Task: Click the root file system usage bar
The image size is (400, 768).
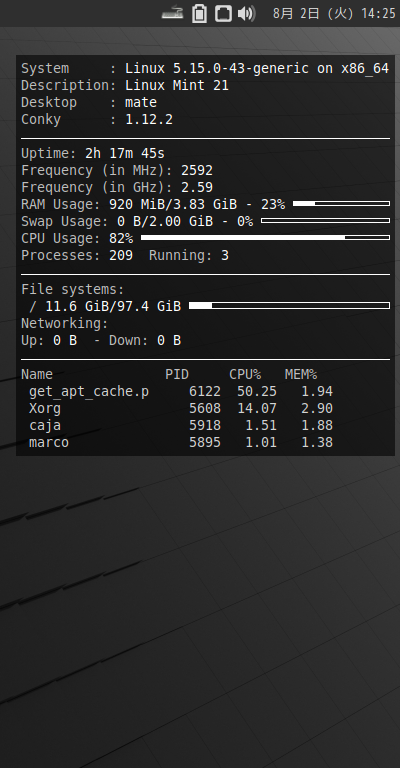Action: coord(289,306)
